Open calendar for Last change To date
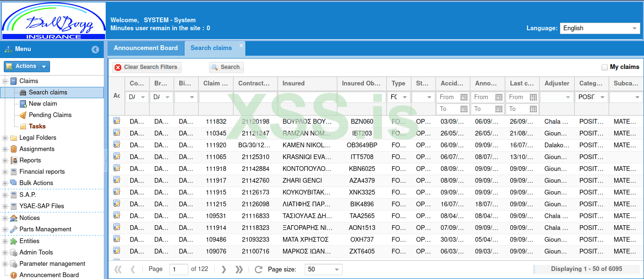 (534, 109)
